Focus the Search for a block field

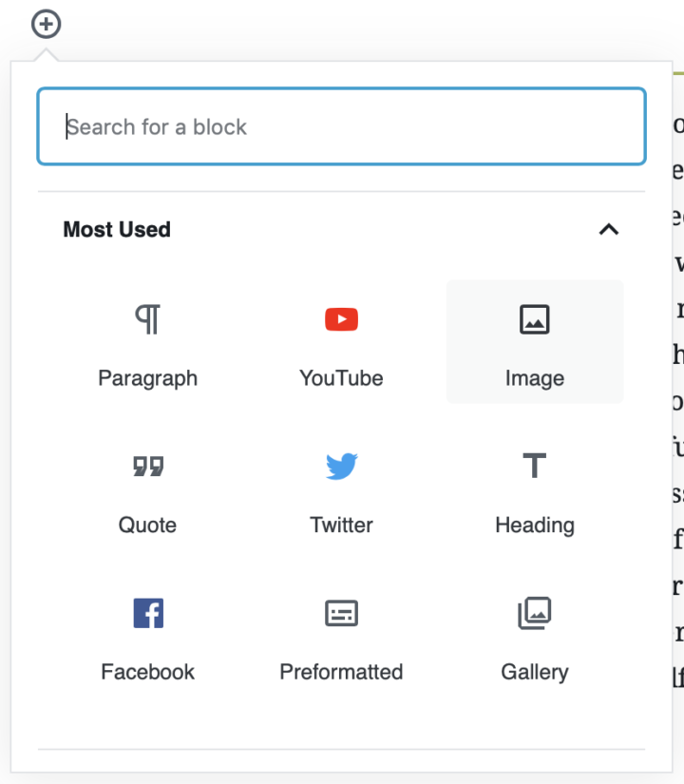click(341, 127)
